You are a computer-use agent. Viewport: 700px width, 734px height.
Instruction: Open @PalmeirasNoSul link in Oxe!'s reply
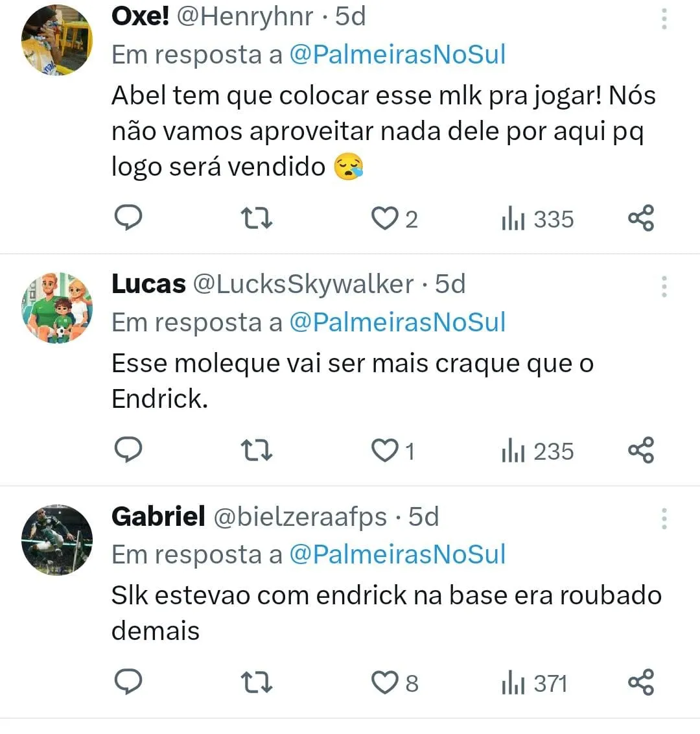coord(398,54)
